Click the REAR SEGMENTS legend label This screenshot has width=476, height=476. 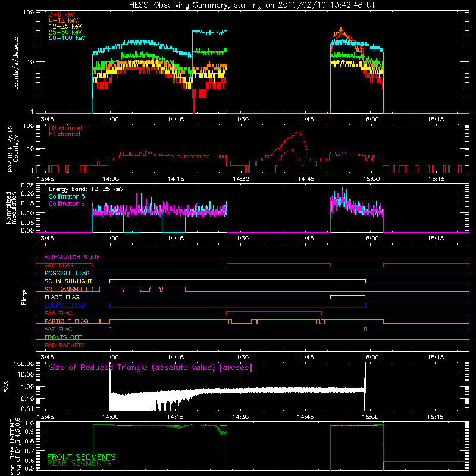[x=79, y=464]
